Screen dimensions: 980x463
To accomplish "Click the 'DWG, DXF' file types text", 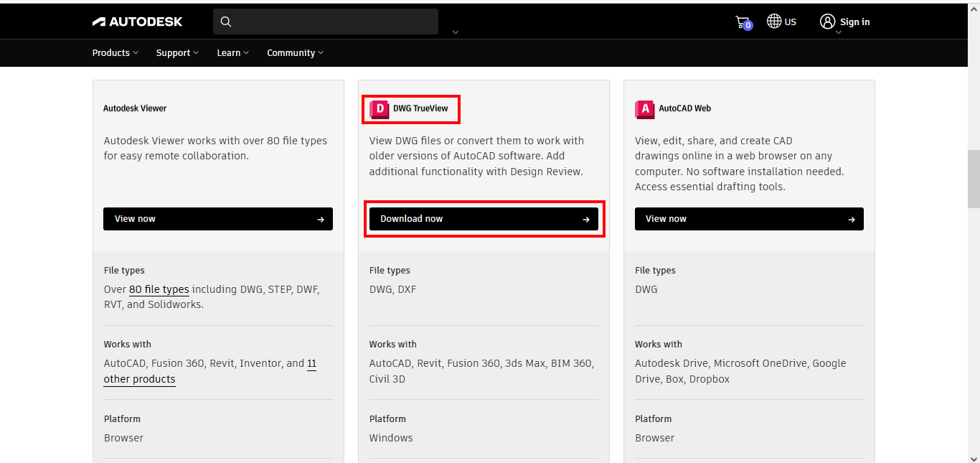I will coord(393,289).
